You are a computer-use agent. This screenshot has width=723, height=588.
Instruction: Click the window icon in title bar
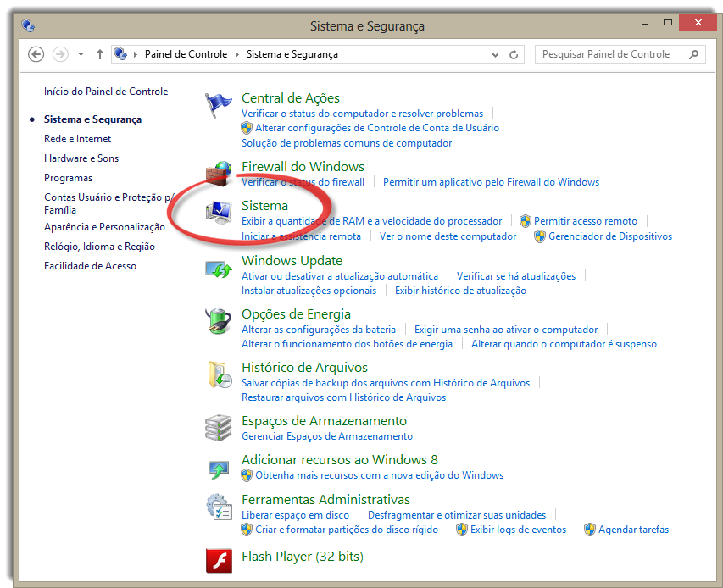28,25
